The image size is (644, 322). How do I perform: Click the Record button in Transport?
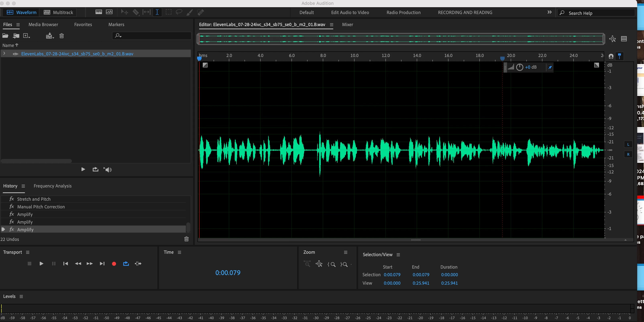coord(114,264)
